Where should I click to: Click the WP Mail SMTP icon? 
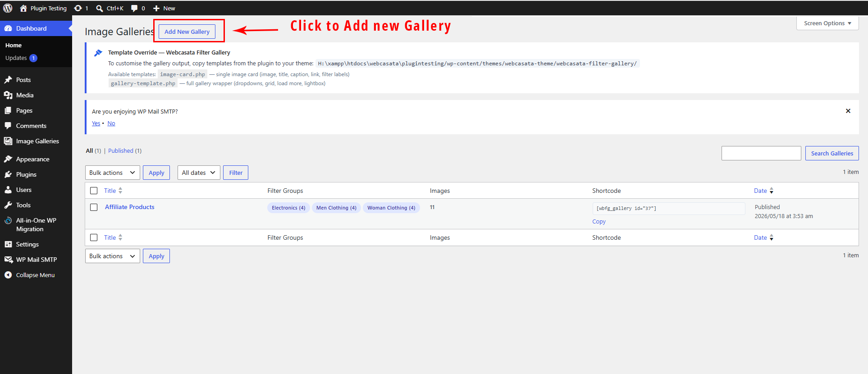(8, 260)
